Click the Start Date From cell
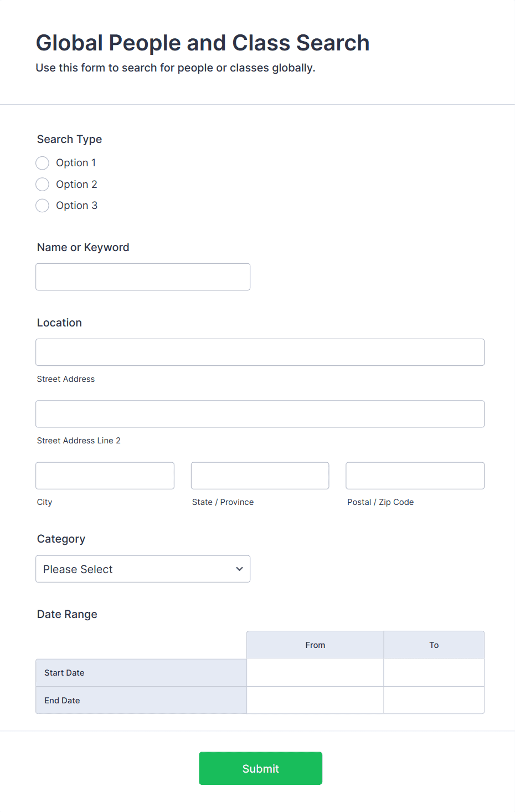The height and width of the screenshot is (812, 515). (x=315, y=672)
